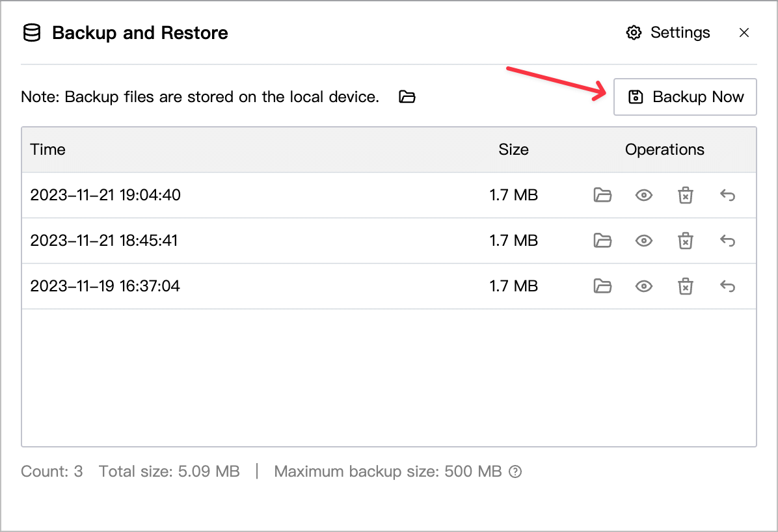Select the 2023-11-19 16:37:04 backup row
The image size is (778, 532).
coord(388,286)
